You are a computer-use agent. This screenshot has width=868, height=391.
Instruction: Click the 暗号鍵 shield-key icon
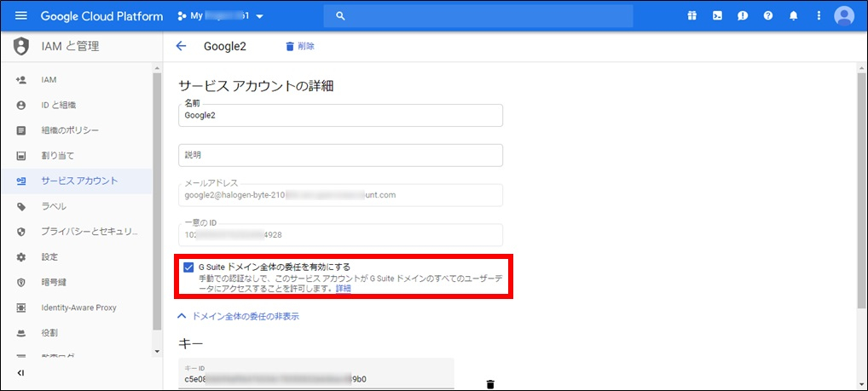21,283
